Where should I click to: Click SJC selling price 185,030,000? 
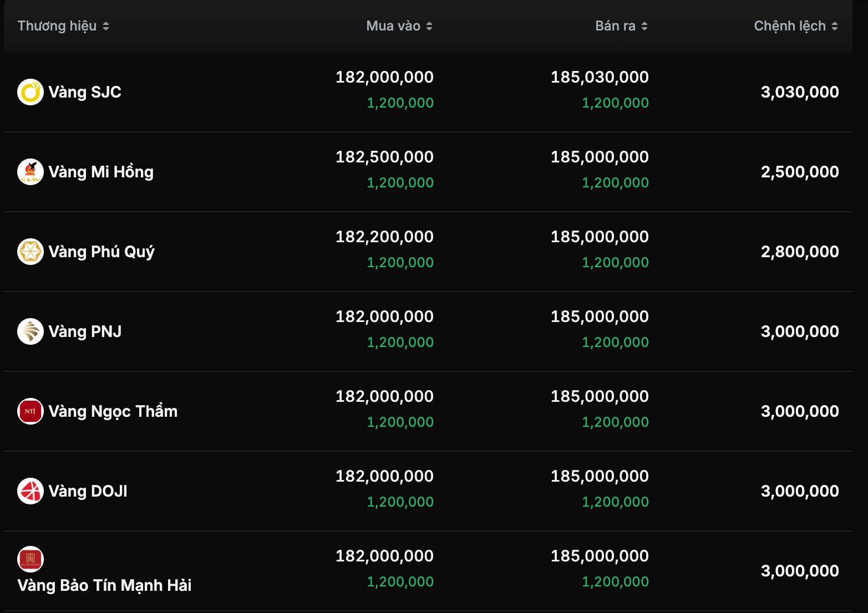(600, 77)
